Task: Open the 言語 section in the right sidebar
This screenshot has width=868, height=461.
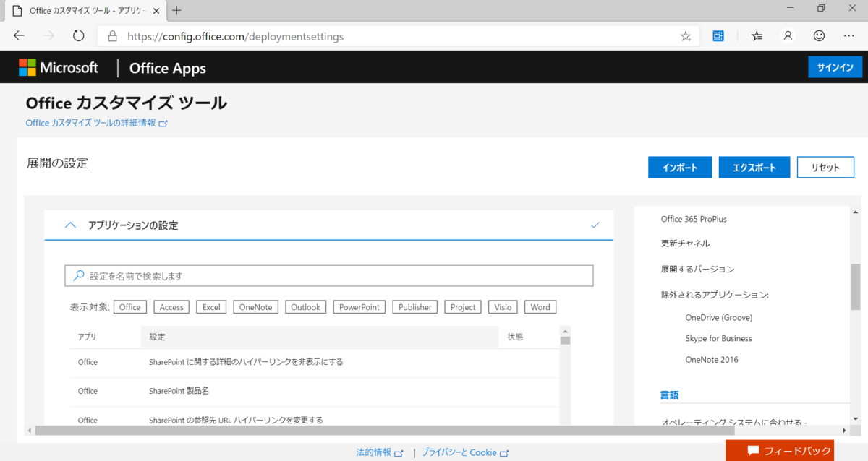Action: pyautogui.click(x=670, y=395)
